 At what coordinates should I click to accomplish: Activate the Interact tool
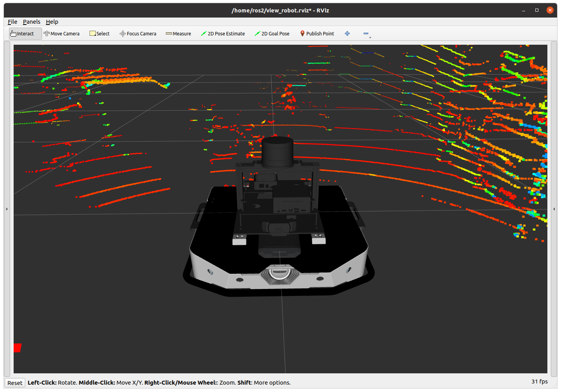[22, 34]
